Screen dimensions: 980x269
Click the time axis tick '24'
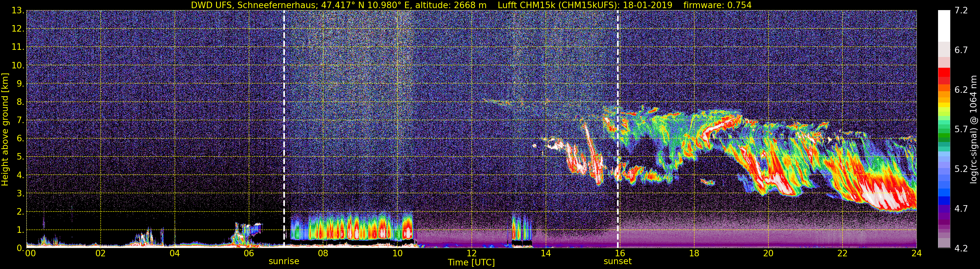917,254
